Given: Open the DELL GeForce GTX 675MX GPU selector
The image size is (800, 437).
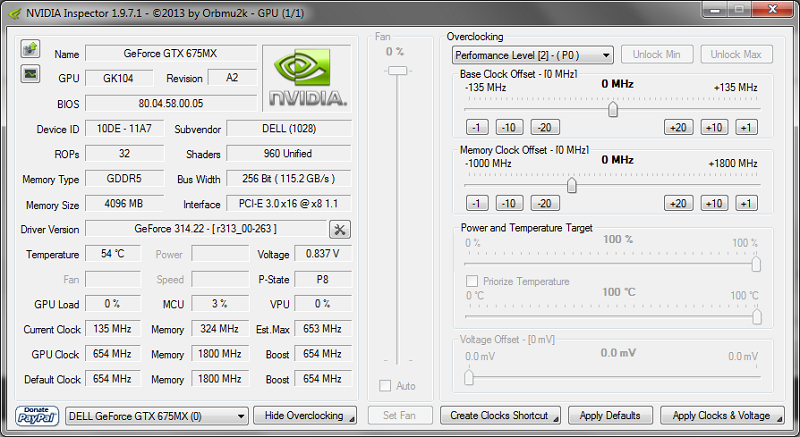Looking at the screenshot, I should [157, 416].
